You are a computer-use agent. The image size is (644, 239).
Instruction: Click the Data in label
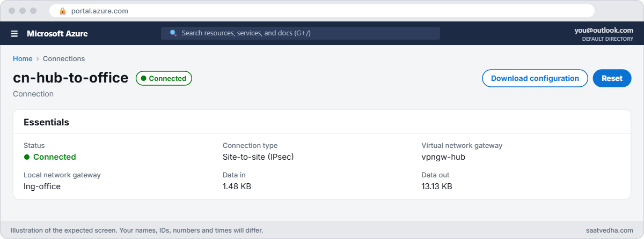(x=234, y=175)
